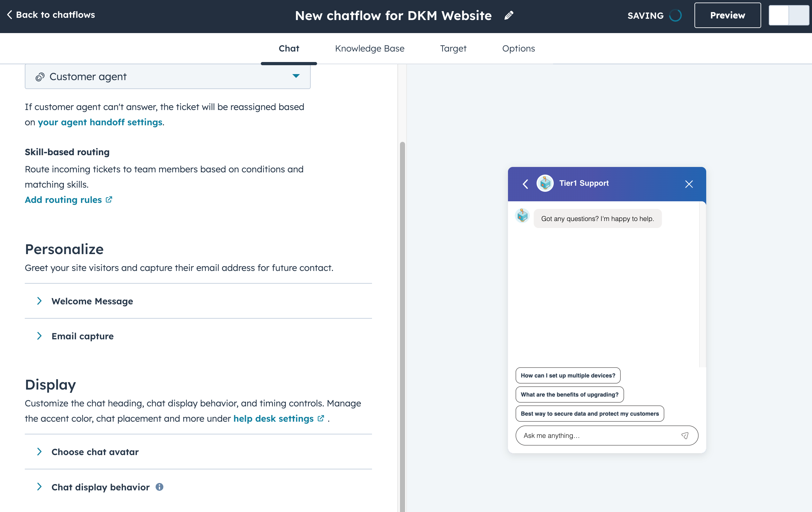The height and width of the screenshot is (512, 812).
Task: Close the Tier1 Support chat preview
Action: coord(689,184)
